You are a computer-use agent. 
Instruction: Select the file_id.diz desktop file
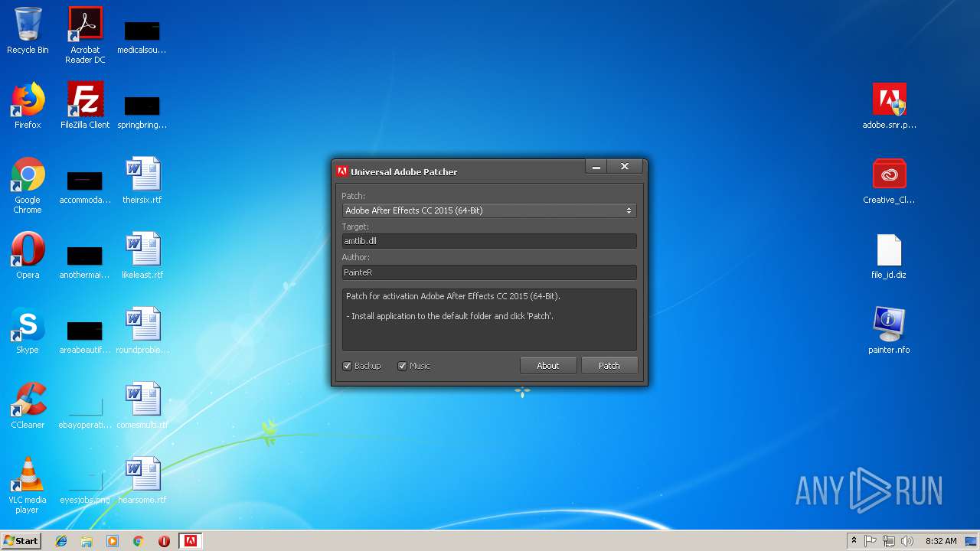[889, 256]
